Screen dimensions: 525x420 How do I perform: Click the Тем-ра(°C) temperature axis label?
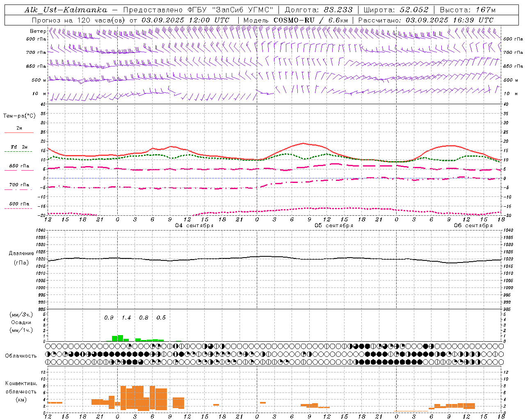19,116
